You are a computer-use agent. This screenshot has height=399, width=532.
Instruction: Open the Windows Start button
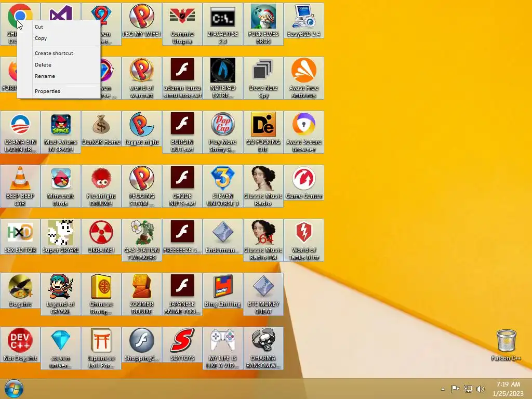tap(14, 389)
